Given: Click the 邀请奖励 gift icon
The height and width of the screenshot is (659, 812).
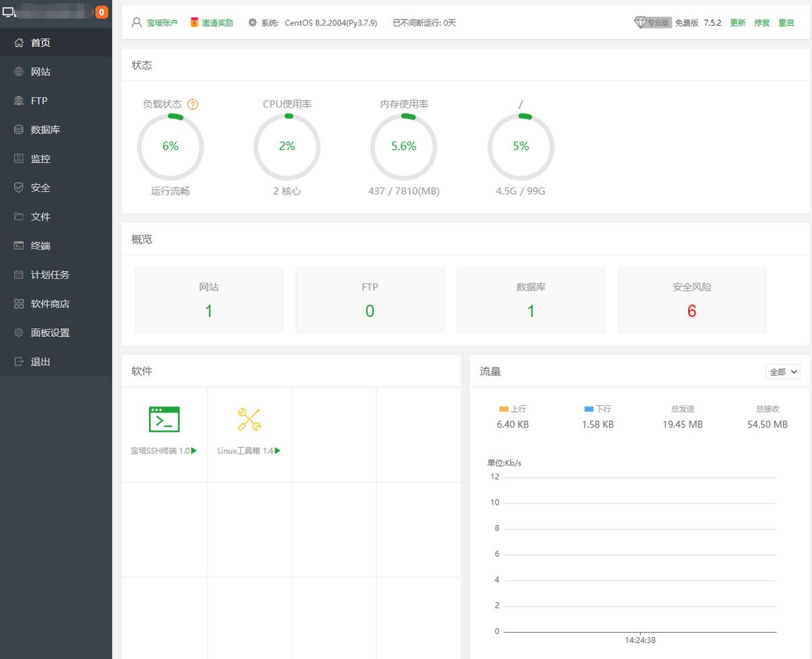Looking at the screenshot, I should pyautogui.click(x=195, y=22).
